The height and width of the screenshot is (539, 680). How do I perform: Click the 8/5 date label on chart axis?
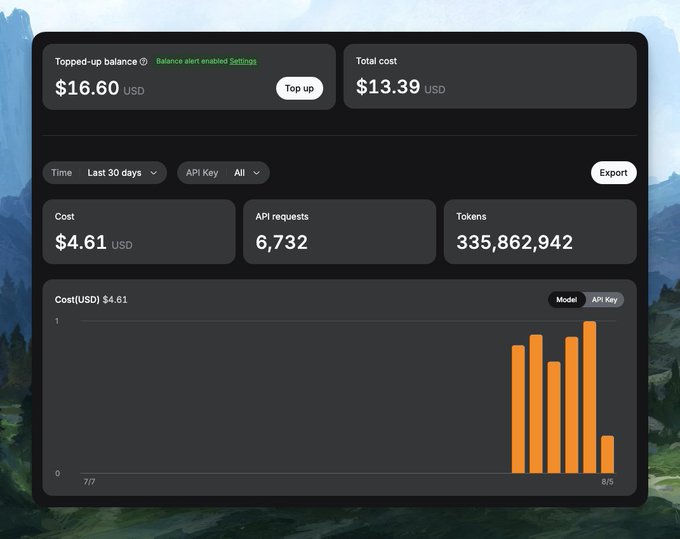click(x=607, y=482)
